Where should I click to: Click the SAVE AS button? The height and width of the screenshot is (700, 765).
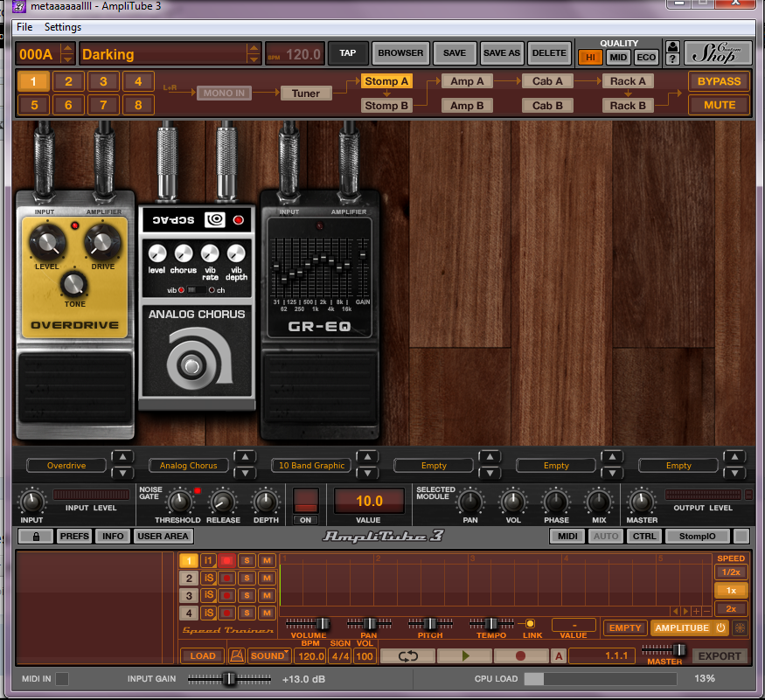coord(502,53)
